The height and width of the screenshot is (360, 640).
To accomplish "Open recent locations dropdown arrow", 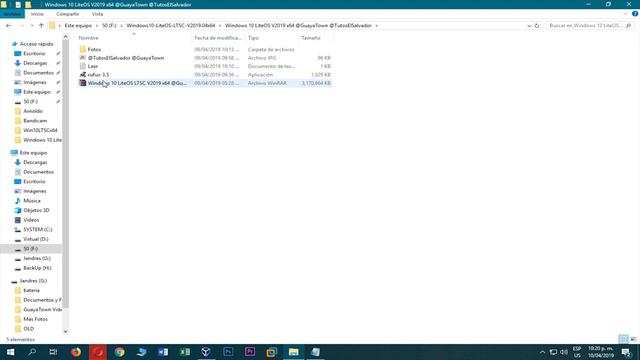I will click(x=32, y=26).
